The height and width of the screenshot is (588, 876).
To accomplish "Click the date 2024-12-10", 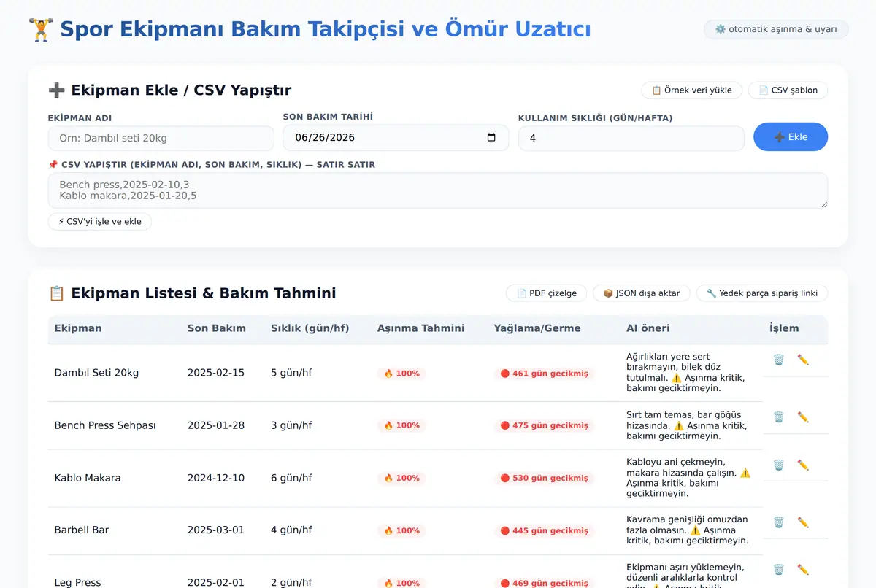I will (x=216, y=478).
